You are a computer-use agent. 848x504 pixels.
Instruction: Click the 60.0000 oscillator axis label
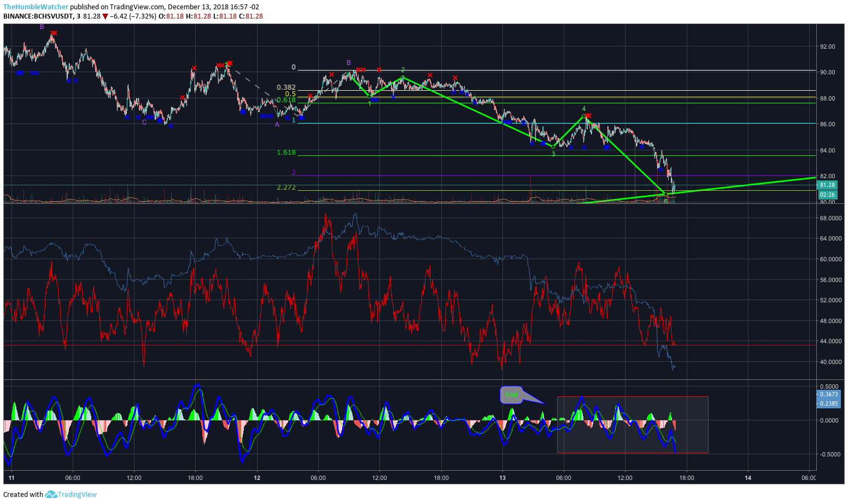point(830,259)
